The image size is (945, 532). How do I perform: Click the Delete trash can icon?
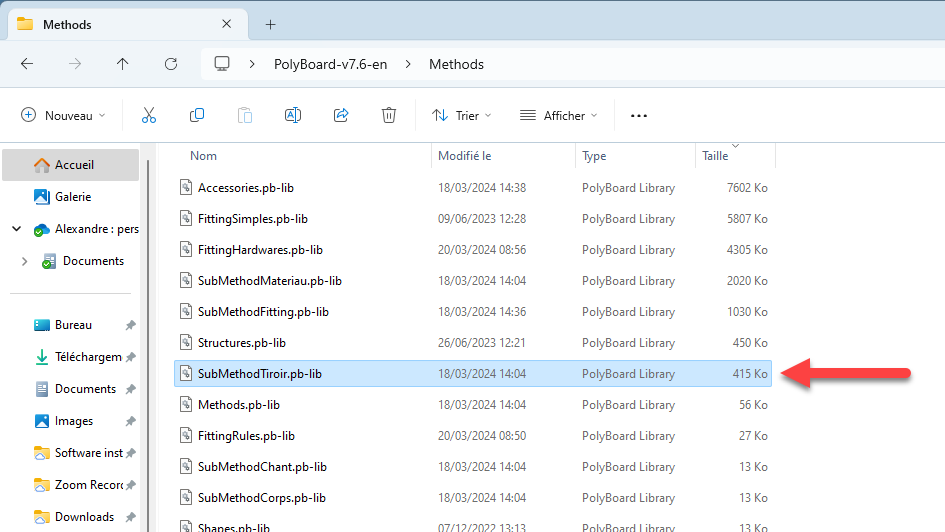click(x=389, y=115)
